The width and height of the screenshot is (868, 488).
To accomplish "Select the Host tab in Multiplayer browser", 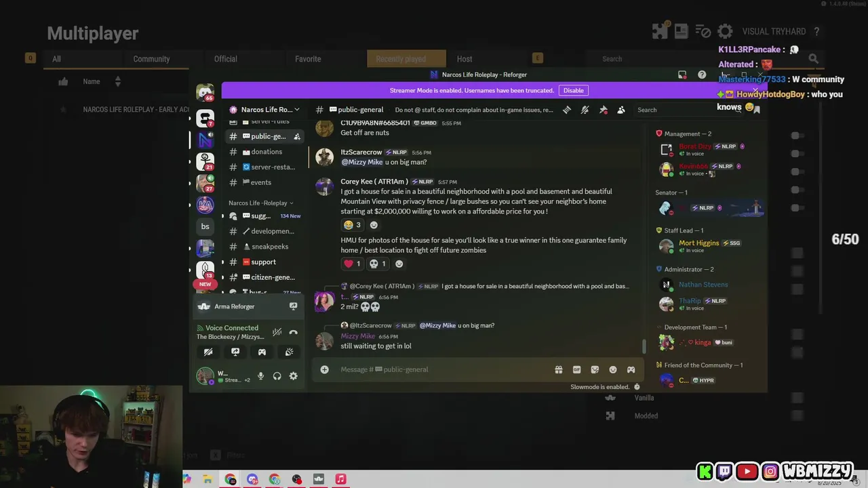I will (465, 59).
